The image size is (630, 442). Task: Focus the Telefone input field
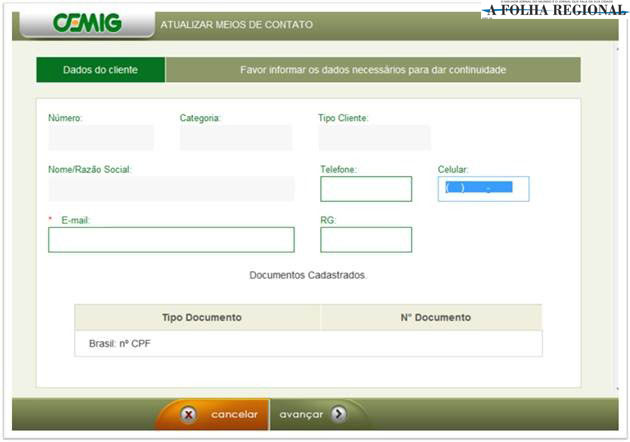point(366,189)
